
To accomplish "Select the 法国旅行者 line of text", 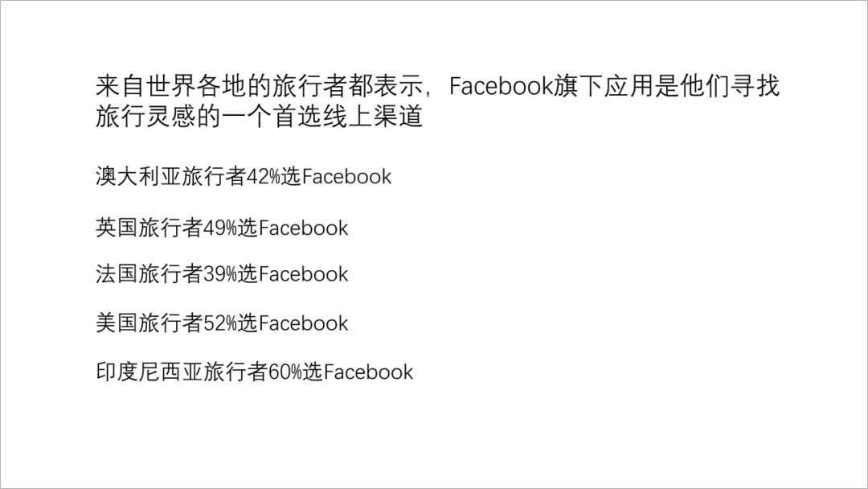I will tap(222, 274).
